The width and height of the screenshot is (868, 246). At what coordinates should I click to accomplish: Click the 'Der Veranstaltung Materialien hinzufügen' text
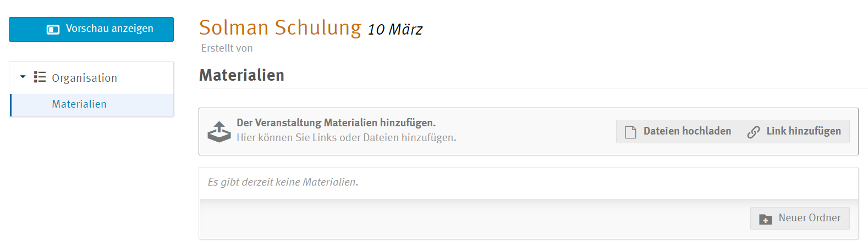point(336,123)
